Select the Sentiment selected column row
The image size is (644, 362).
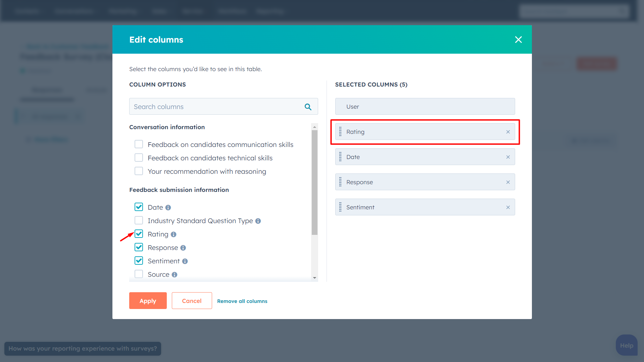[425, 207]
